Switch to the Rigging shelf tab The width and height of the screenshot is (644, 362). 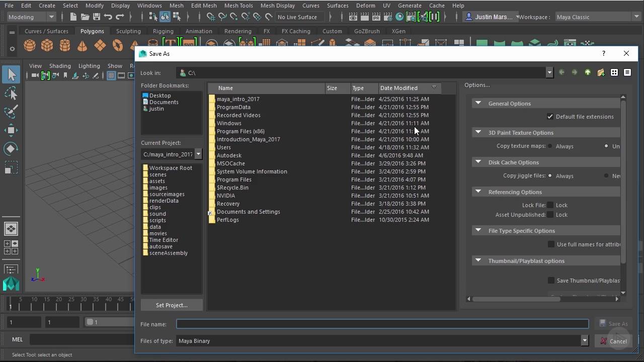pyautogui.click(x=163, y=31)
